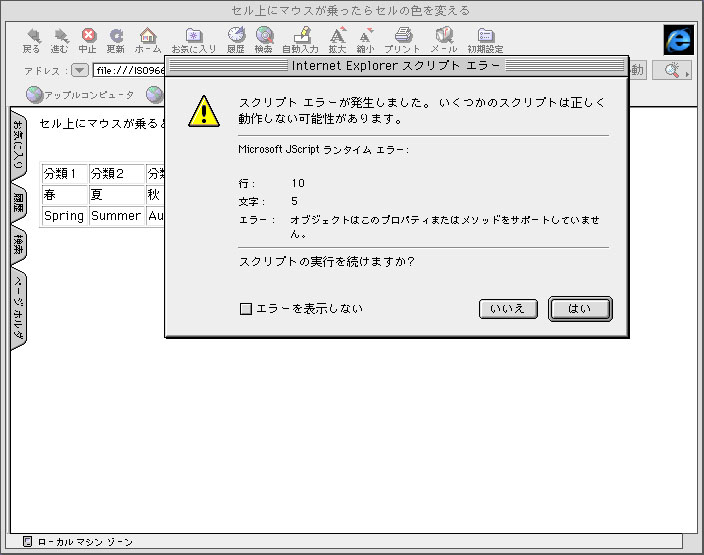Screen dimensions: 704x555
Task: Click the スクリプトの実行を続けますか? text
Action: point(327,261)
